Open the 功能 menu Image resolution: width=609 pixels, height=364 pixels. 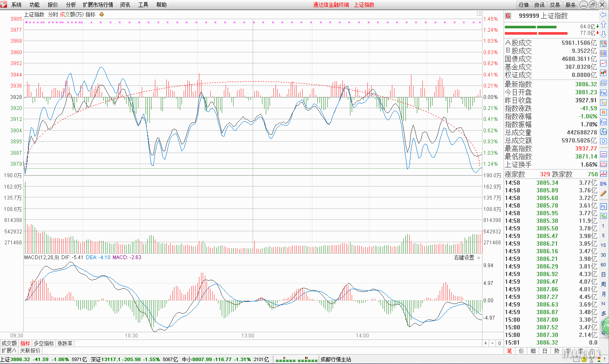coord(35,5)
